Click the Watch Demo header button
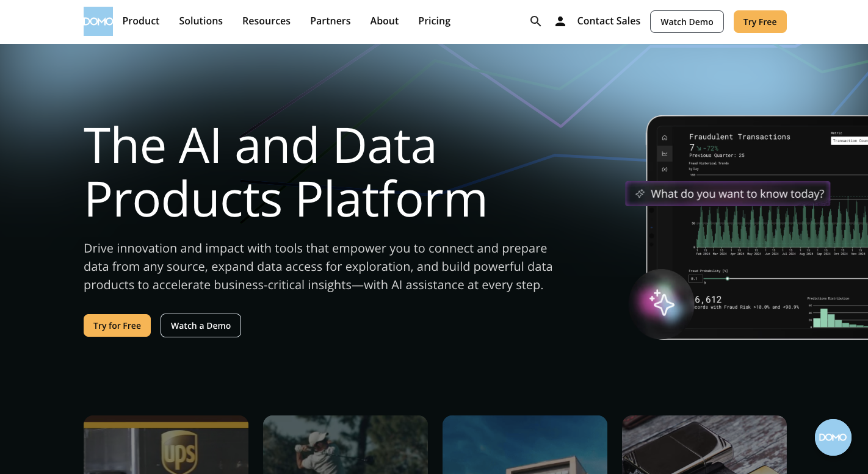The width and height of the screenshot is (868, 474). [687, 21]
